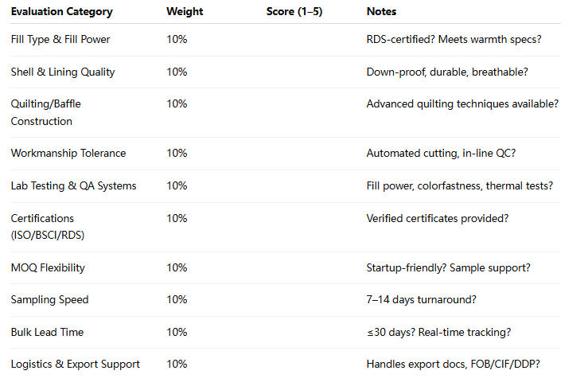The height and width of the screenshot is (390, 588).
Task: Click the Notes column header
Action: click(x=381, y=12)
